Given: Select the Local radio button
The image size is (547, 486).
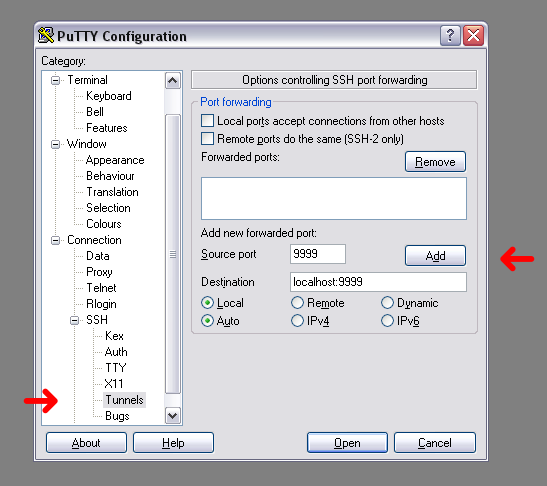Looking at the screenshot, I should pyautogui.click(x=208, y=303).
